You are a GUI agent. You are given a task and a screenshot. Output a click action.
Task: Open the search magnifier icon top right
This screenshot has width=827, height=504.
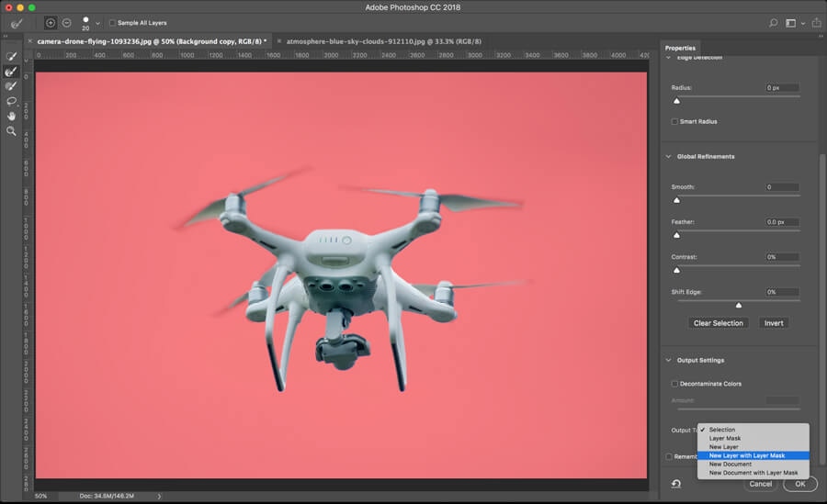[x=774, y=22]
